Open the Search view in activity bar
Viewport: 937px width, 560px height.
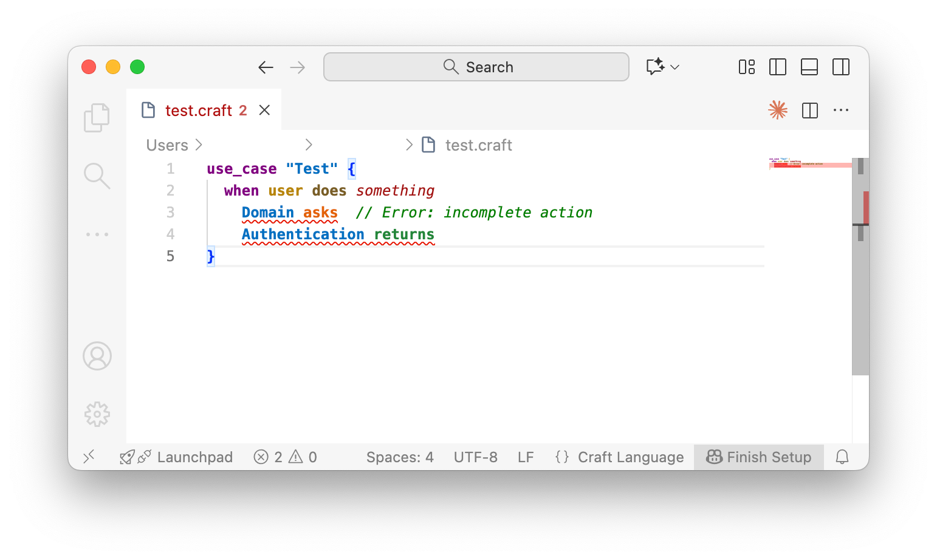coord(97,176)
